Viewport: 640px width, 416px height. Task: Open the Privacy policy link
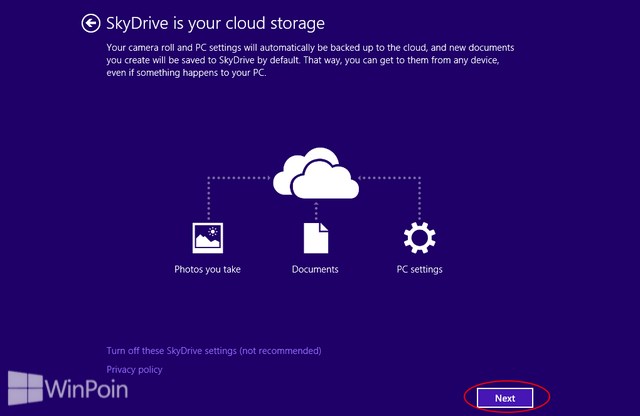[x=134, y=369]
